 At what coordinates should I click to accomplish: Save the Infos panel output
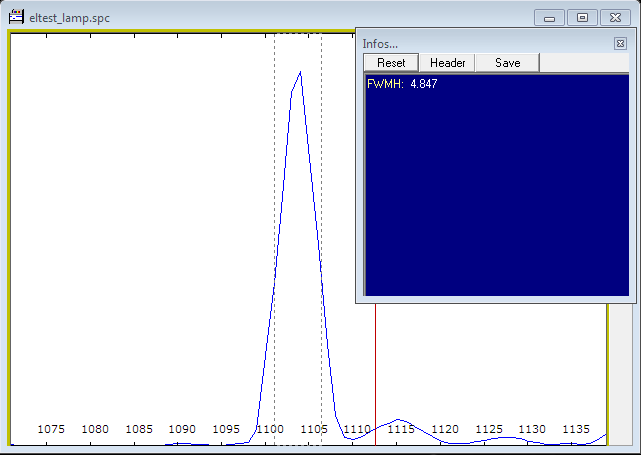pos(507,63)
